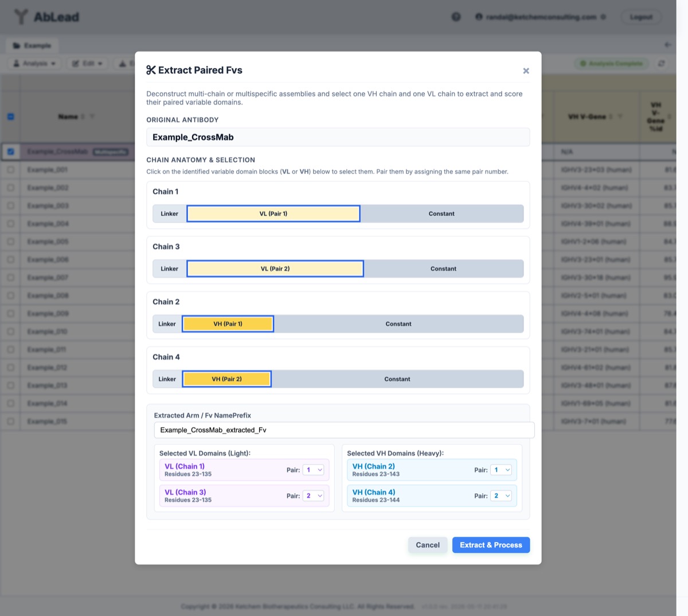Click the Constant block in Chain 4

point(397,379)
